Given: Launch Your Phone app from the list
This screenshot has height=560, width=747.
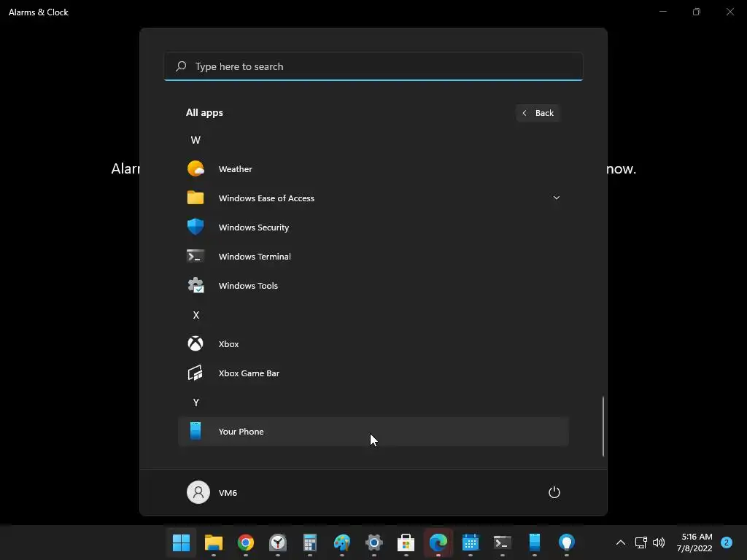Looking at the screenshot, I should click(x=373, y=432).
